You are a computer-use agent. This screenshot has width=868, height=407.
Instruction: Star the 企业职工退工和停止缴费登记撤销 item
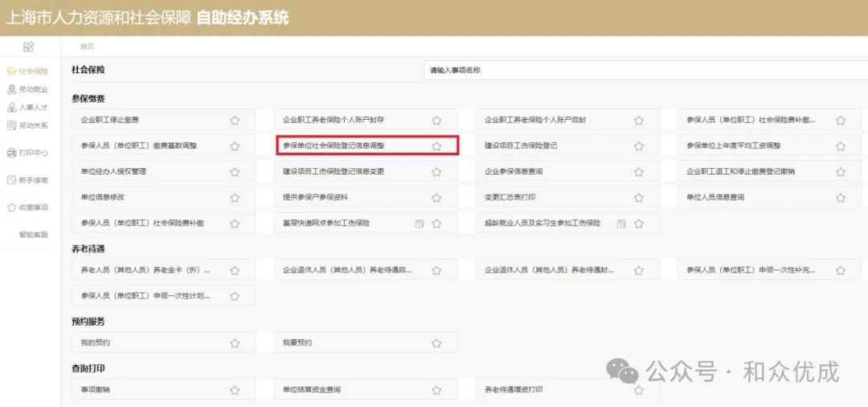[x=841, y=171]
